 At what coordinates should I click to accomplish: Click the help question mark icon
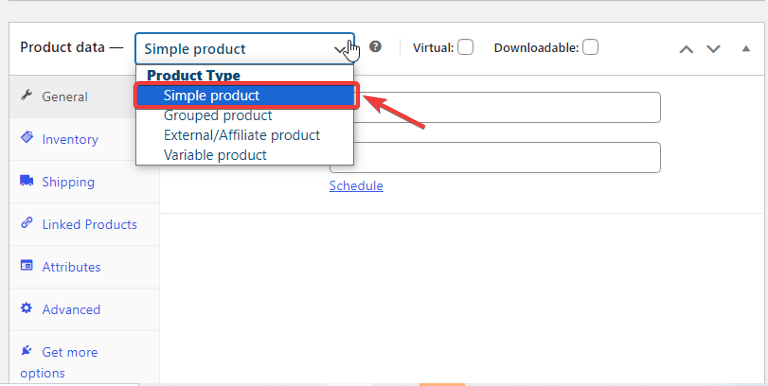pyautogui.click(x=375, y=47)
